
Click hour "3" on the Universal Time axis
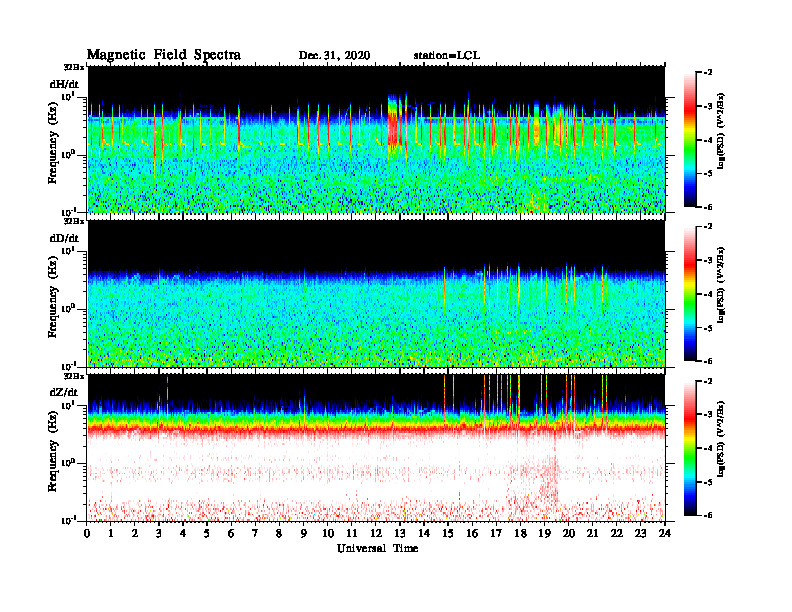tap(159, 533)
